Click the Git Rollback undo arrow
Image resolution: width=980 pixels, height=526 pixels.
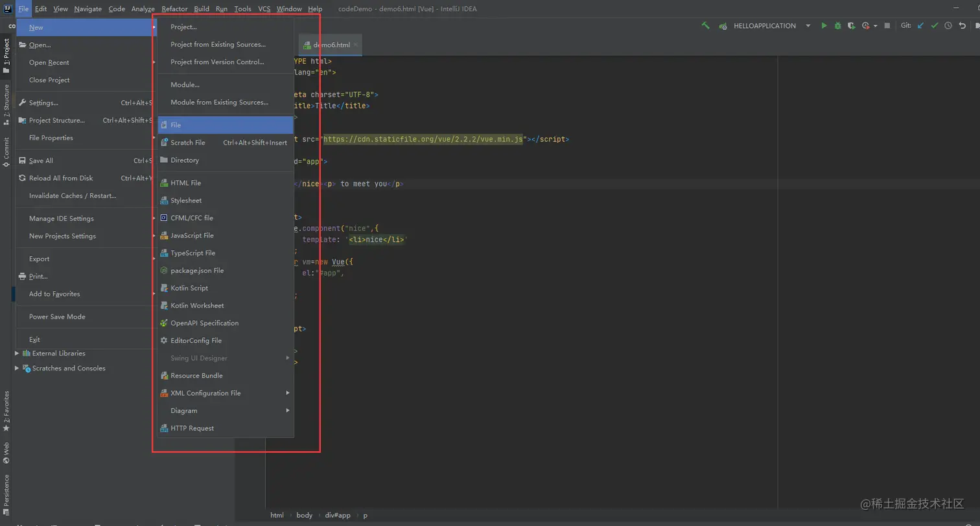click(x=962, y=26)
